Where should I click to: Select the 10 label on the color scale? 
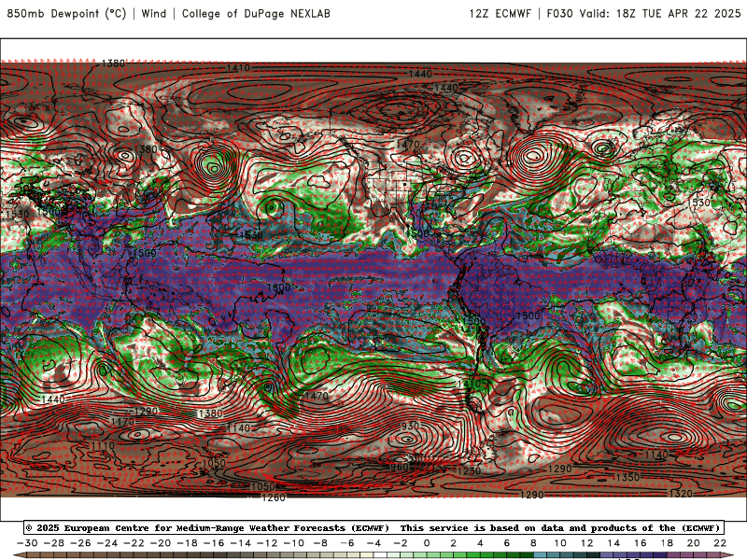tap(560, 543)
